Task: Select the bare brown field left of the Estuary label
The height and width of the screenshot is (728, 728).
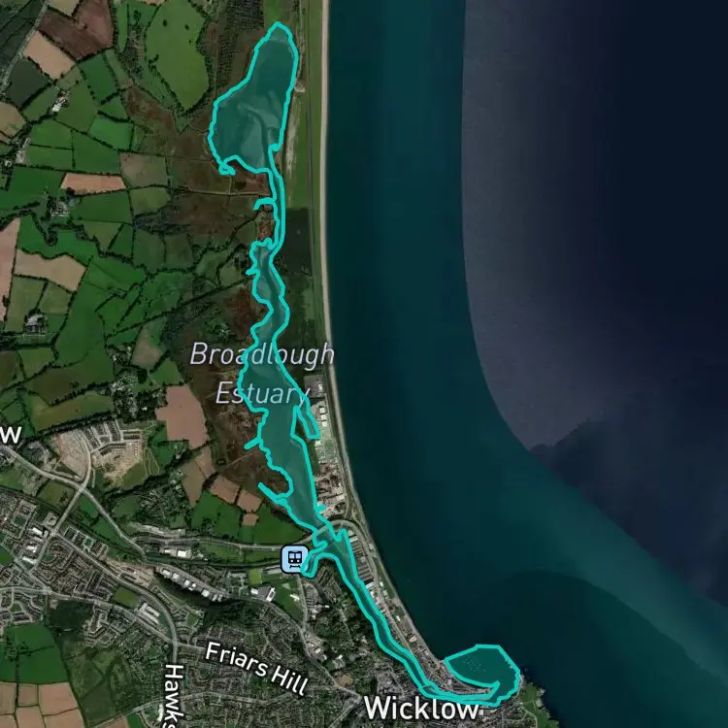Action: tap(182, 416)
